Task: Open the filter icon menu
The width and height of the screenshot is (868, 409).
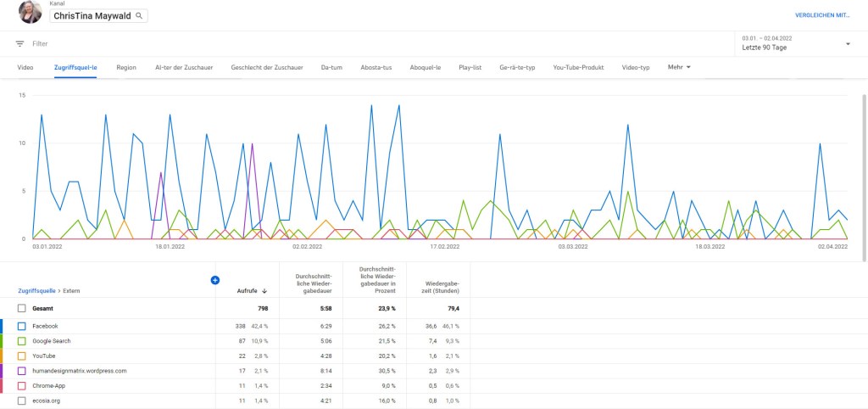Action: tap(19, 43)
